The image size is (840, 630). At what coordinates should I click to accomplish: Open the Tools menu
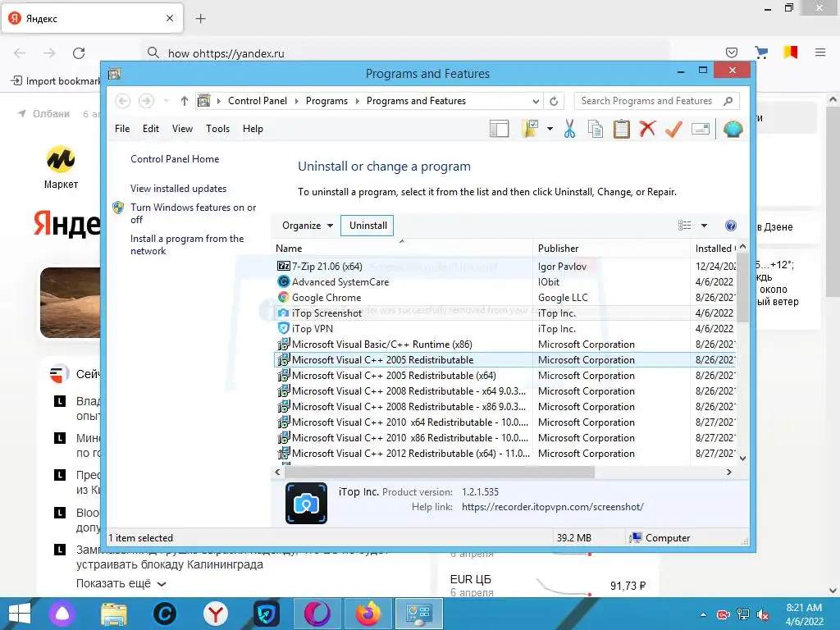pyautogui.click(x=217, y=129)
